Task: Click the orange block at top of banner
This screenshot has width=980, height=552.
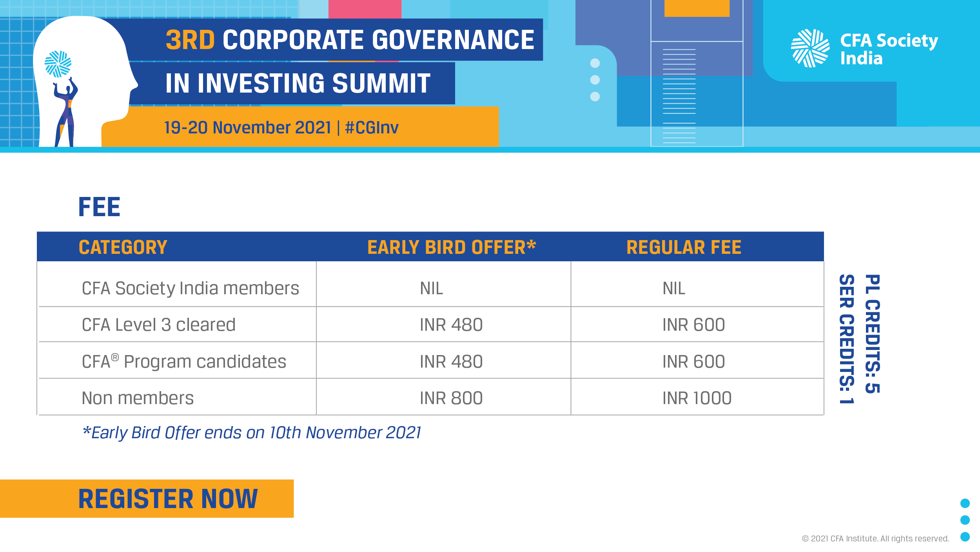Action: coord(697,8)
